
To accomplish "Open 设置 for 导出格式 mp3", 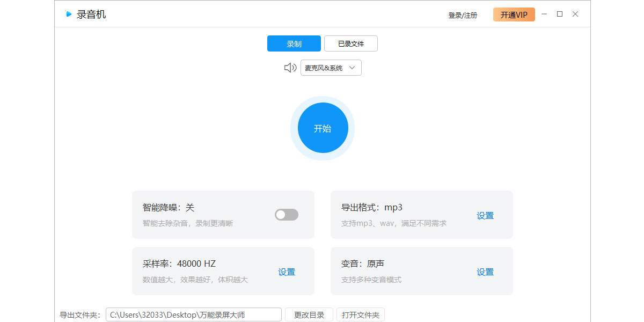I will pos(485,216).
